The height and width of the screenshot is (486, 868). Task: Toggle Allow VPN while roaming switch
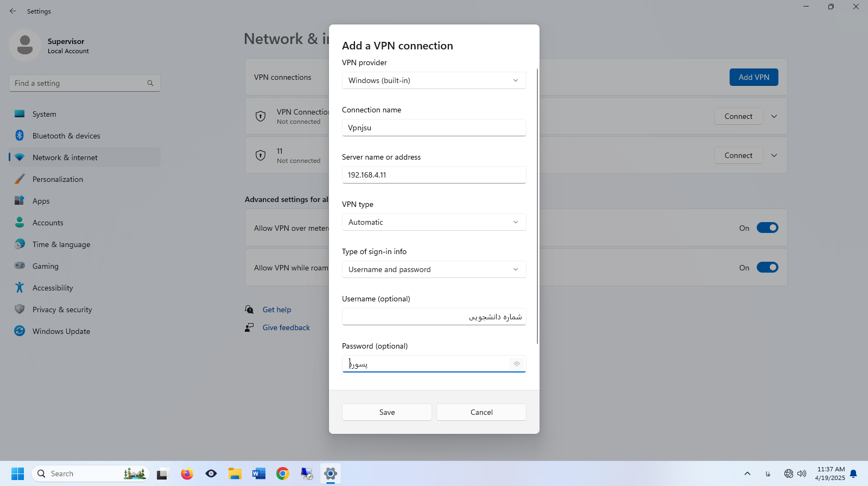(x=767, y=267)
